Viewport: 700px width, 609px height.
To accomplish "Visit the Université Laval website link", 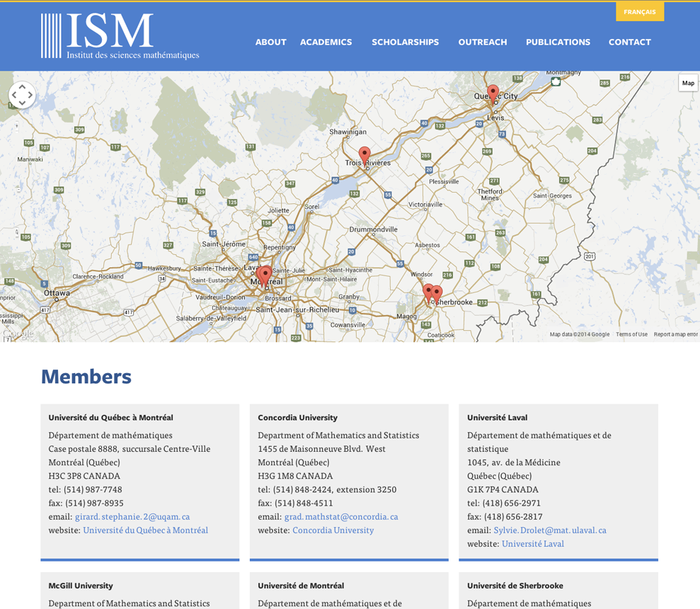I will [x=533, y=544].
